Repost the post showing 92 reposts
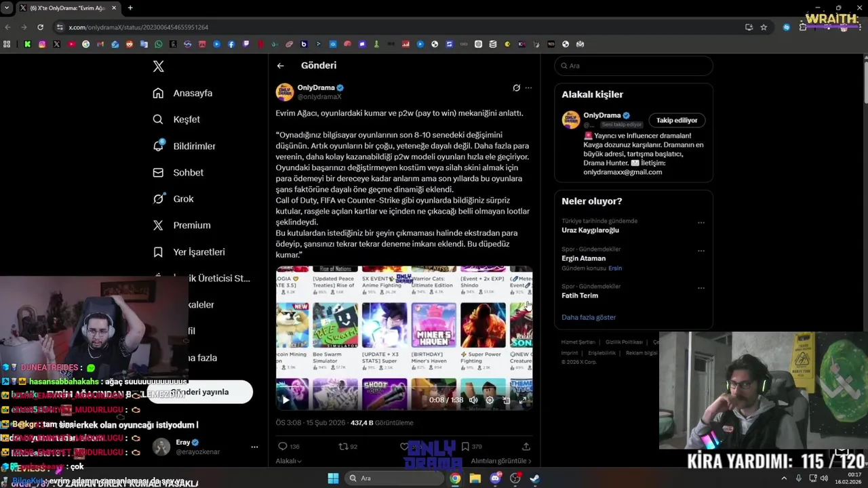This screenshot has width=868, height=488. coord(343,446)
